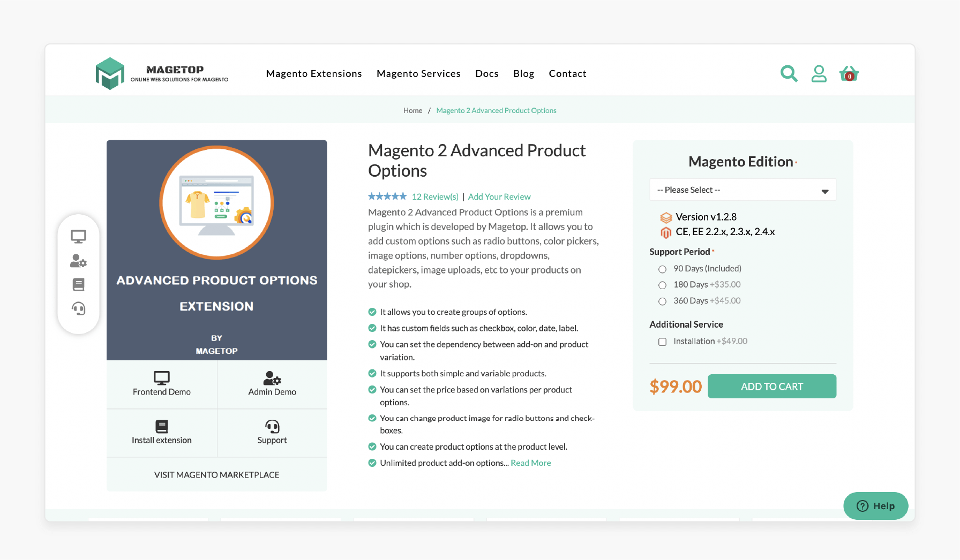Open the user account icon
Viewport: 960px width, 560px height.
[x=819, y=73]
